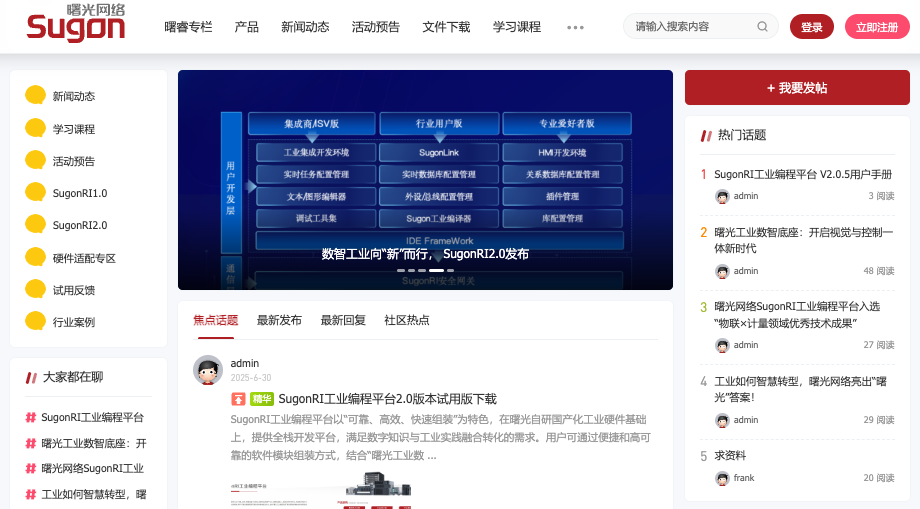Switch to 社区热点 tab
920x509 pixels.
(407, 320)
